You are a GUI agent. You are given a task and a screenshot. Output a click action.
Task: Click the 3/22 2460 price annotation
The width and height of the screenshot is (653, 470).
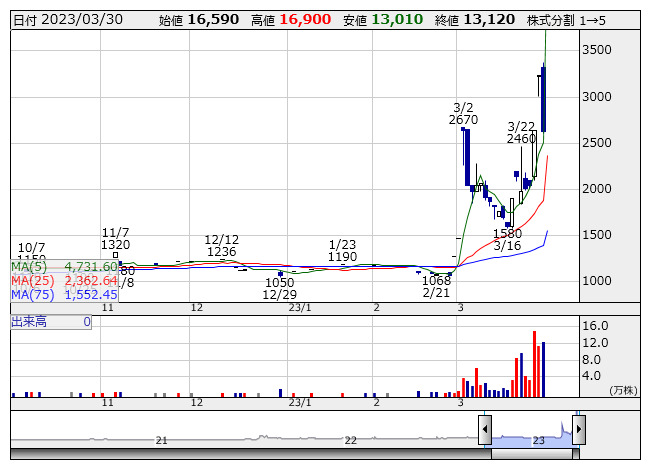click(x=521, y=132)
